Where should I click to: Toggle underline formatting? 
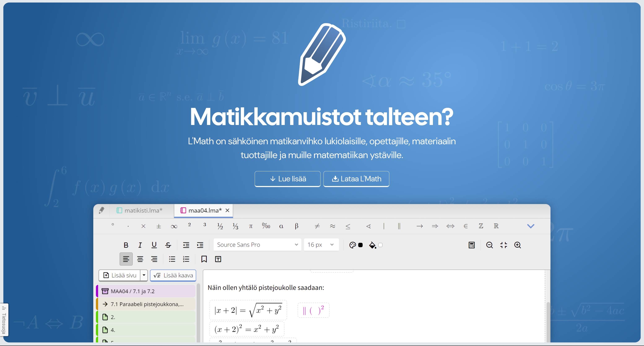point(154,245)
